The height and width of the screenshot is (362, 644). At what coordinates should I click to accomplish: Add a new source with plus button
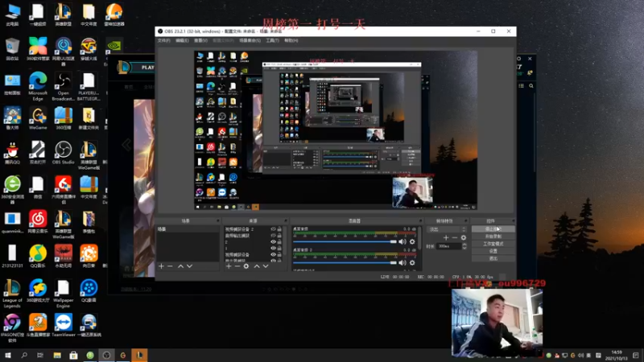coord(229,266)
